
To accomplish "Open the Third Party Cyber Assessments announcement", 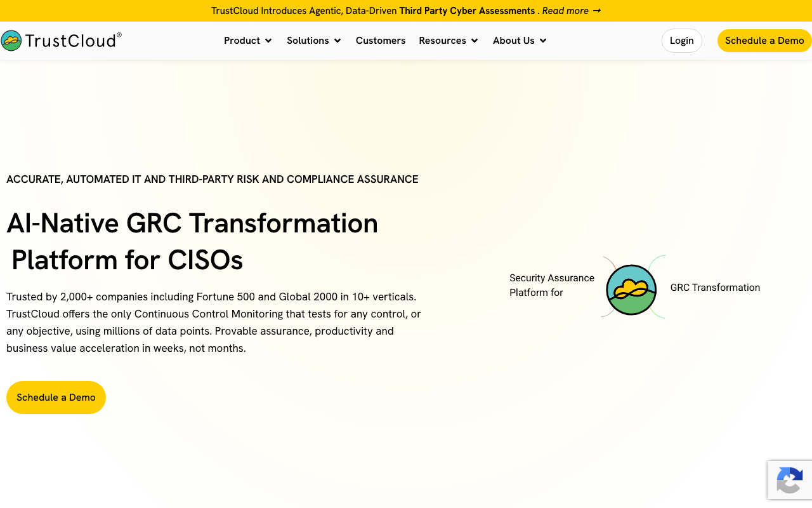I will [x=467, y=11].
